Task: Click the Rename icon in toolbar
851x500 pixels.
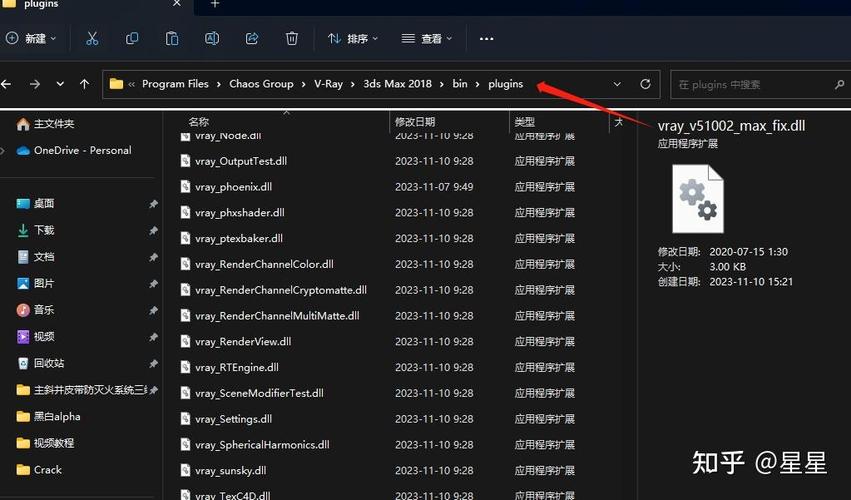Action: [x=212, y=38]
